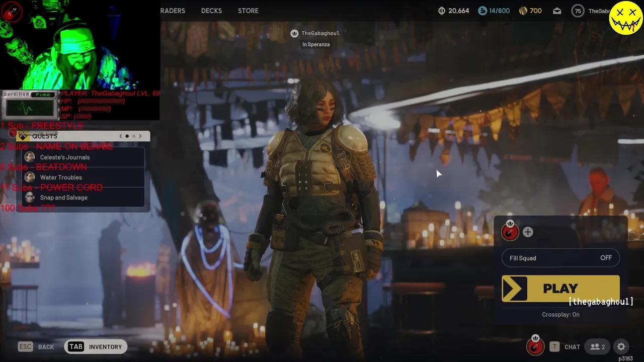Screen dimensions: 644x362
Task: Open settings gear icon
Action: (x=621, y=346)
